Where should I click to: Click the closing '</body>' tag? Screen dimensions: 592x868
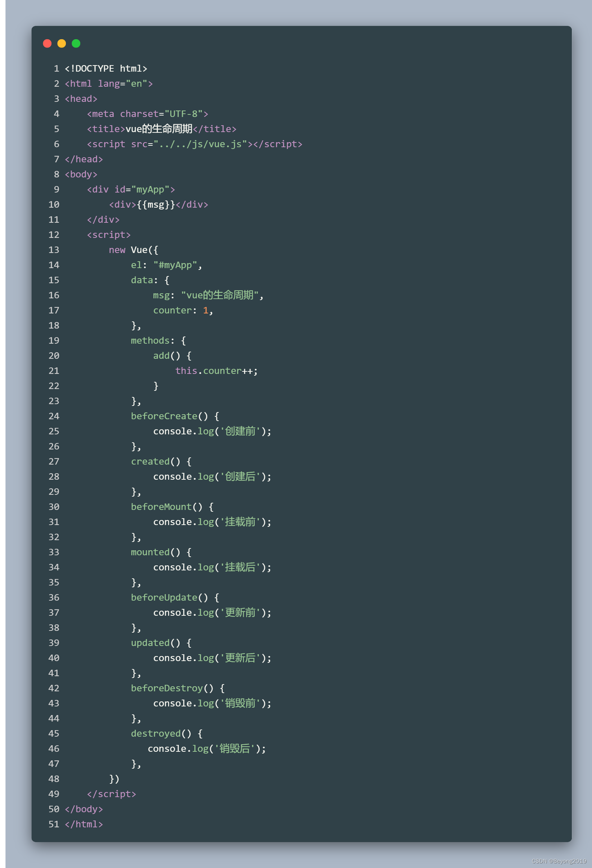[83, 809]
